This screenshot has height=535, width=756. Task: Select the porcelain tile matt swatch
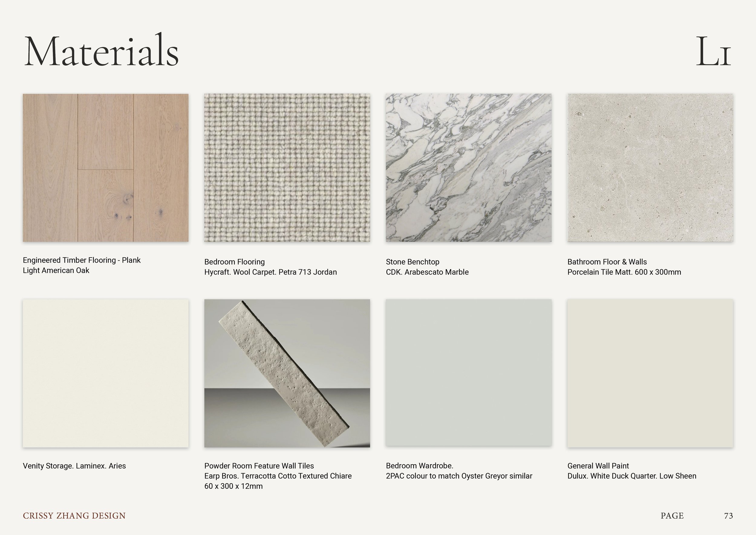[650, 168]
